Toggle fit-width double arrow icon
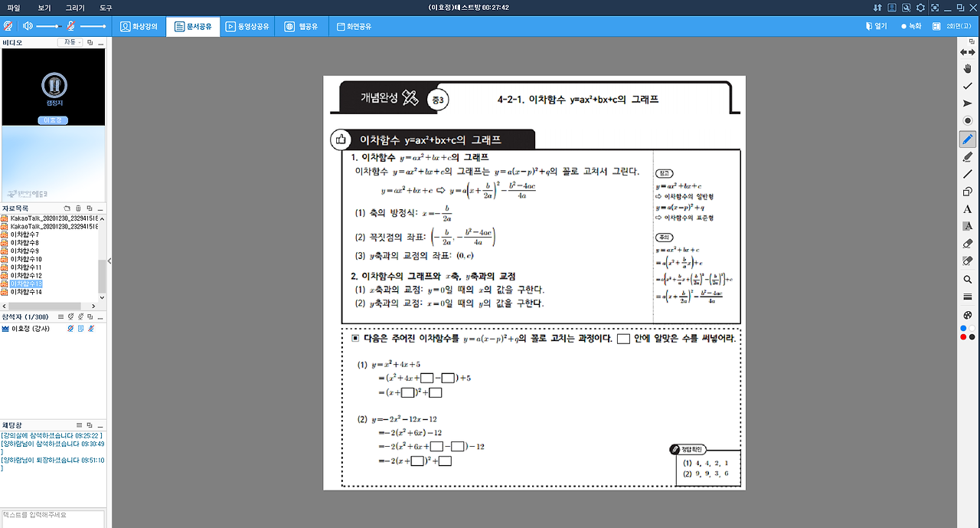 968,51
